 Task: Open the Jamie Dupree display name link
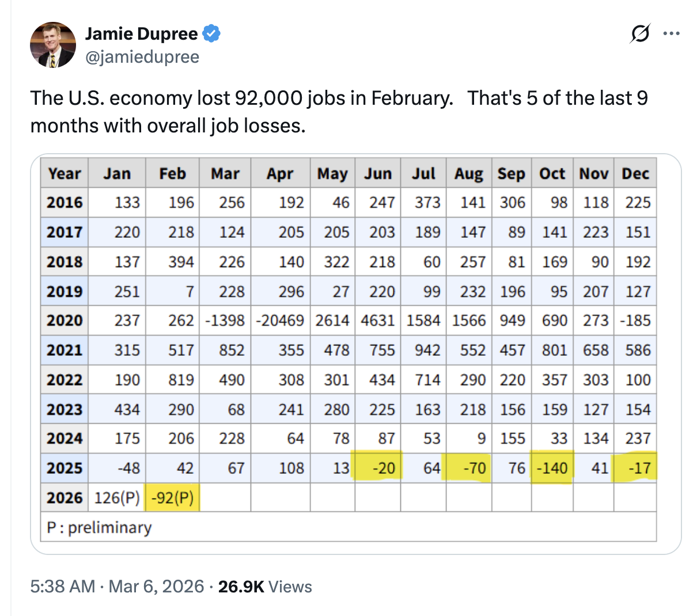point(141,34)
